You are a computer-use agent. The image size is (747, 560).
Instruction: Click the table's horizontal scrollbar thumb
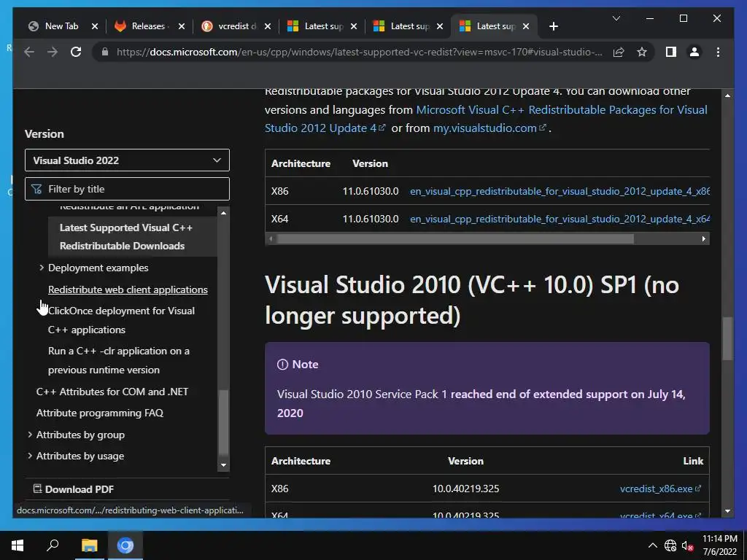[455, 238]
